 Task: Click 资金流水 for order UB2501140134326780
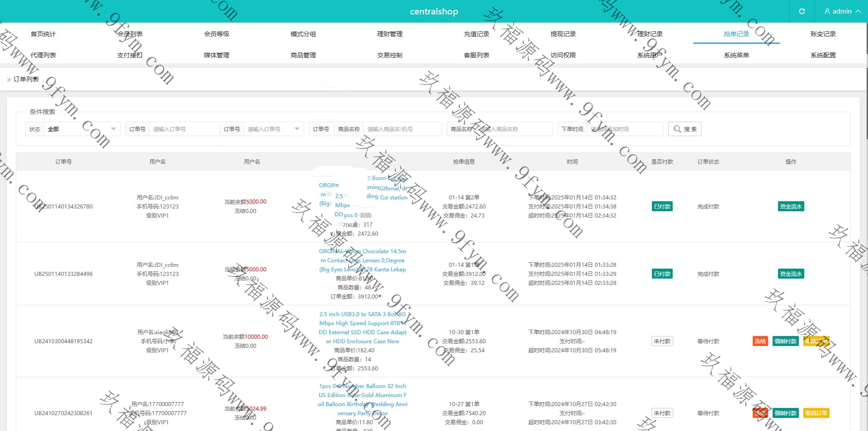point(791,207)
